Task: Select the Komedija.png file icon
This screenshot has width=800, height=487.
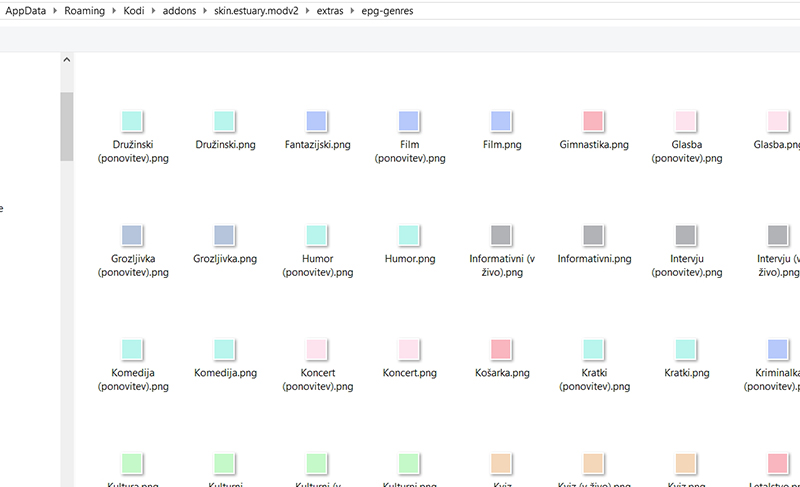Action: click(224, 349)
